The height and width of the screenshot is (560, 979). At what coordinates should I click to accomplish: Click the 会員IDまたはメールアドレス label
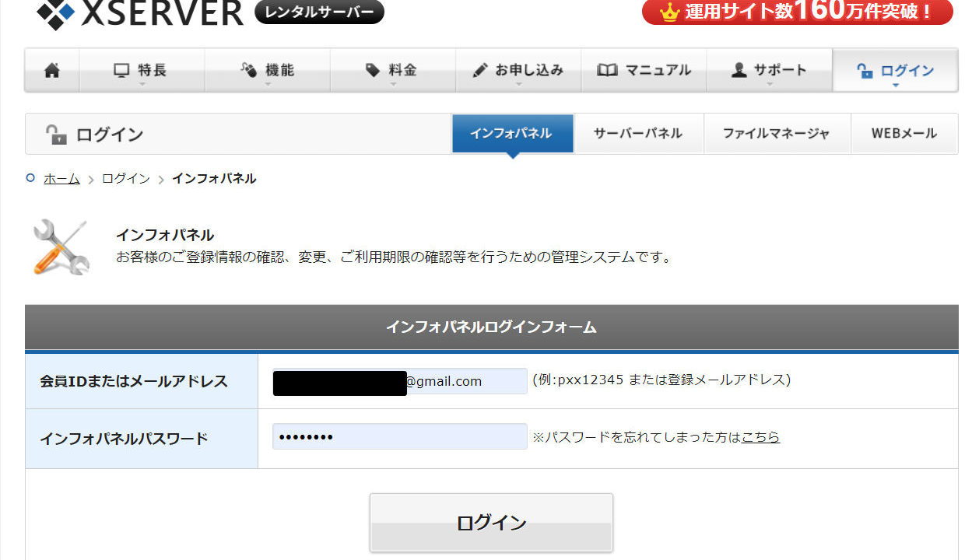coord(134,381)
